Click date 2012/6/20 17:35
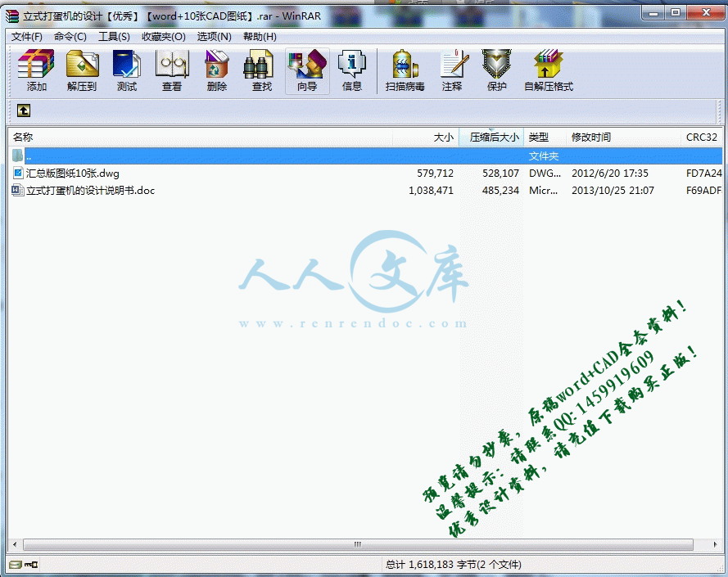This screenshot has width=728, height=577. [609, 174]
